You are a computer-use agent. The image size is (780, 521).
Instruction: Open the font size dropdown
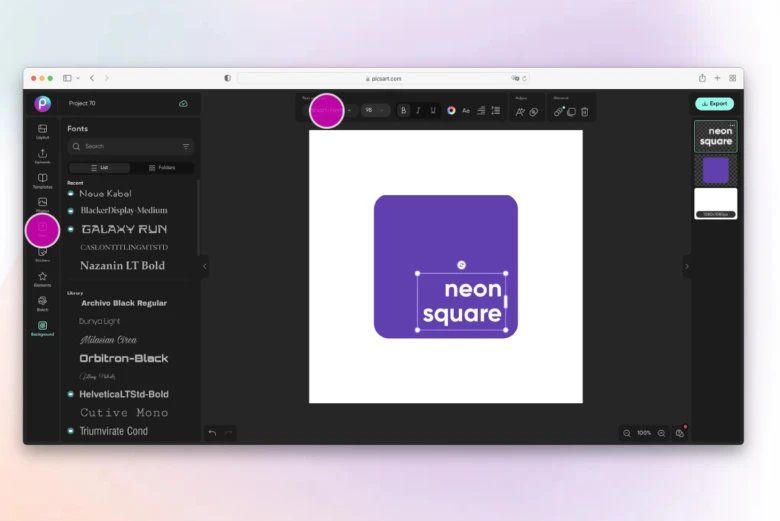click(x=375, y=110)
